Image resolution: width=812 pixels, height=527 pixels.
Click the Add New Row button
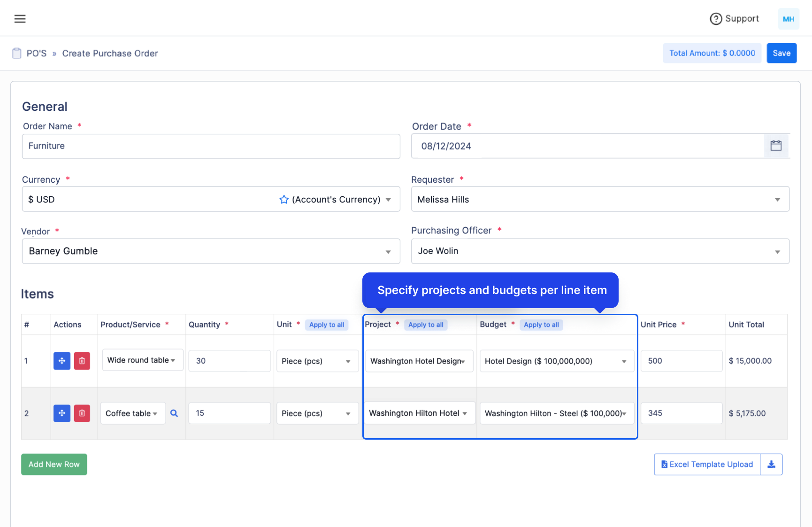pos(54,464)
